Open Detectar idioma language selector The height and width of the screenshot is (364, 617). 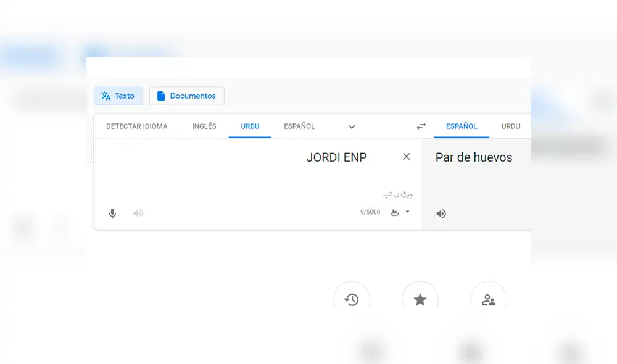(136, 126)
